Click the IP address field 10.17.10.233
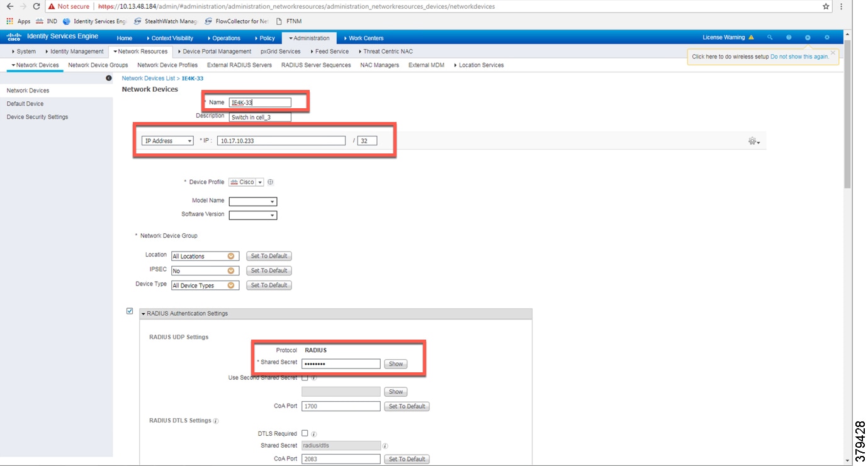Screen dimensions: 868x466 (x=281, y=141)
